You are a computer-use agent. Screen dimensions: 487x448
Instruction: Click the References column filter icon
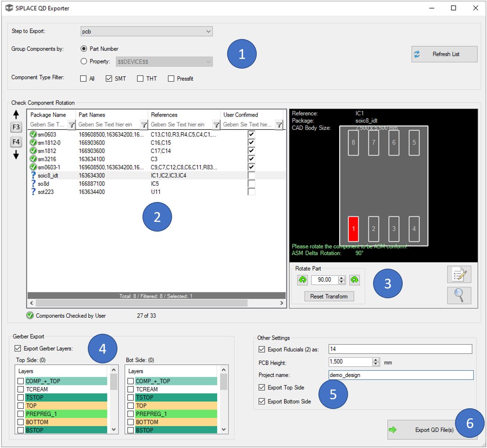216,125
